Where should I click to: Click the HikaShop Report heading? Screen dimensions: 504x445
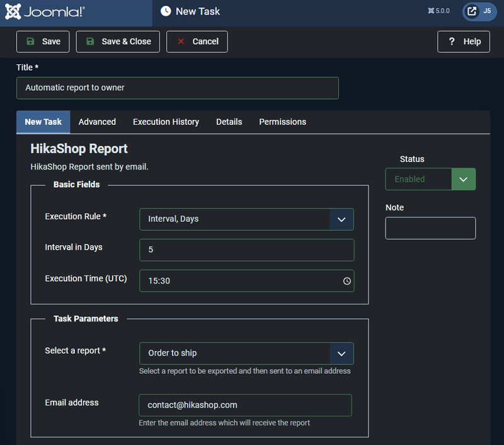coord(79,149)
